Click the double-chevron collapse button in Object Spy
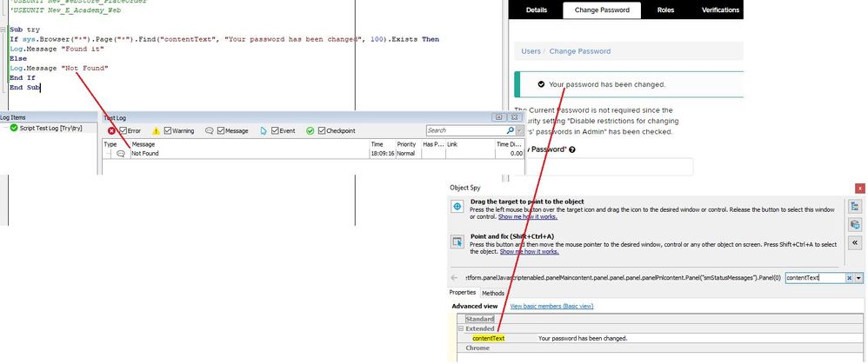Viewport: 868px width, 364px height. point(854,242)
